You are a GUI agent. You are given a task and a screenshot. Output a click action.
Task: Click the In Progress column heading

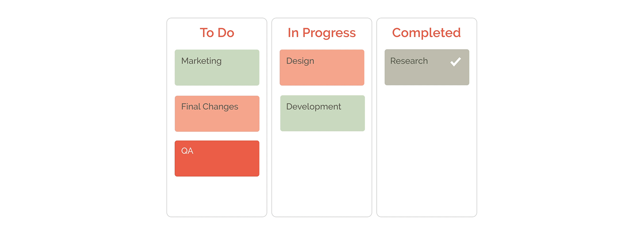(x=322, y=33)
